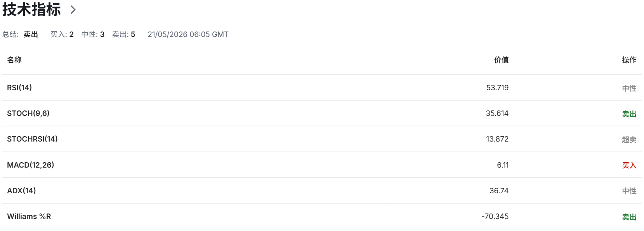Click the 超卖 action for STOCHRSI(14)
Viewport: 644px width, 231px height.
click(629, 140)
